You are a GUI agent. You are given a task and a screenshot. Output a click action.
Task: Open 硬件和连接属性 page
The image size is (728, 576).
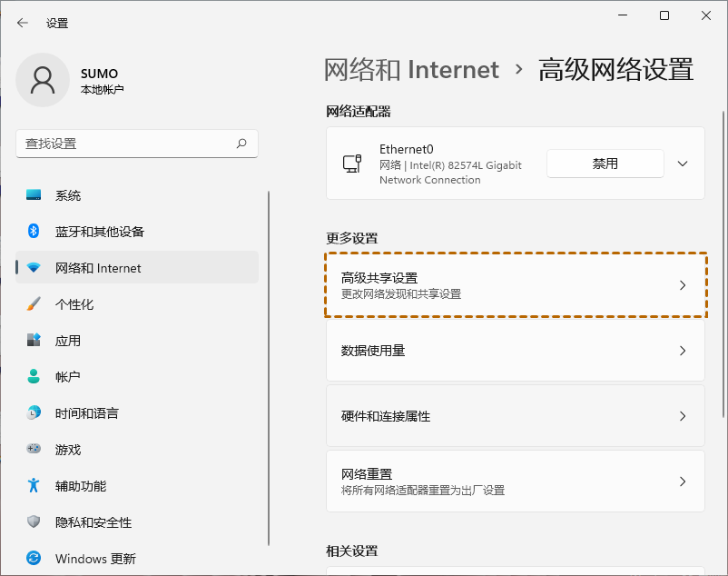(516, 416)
